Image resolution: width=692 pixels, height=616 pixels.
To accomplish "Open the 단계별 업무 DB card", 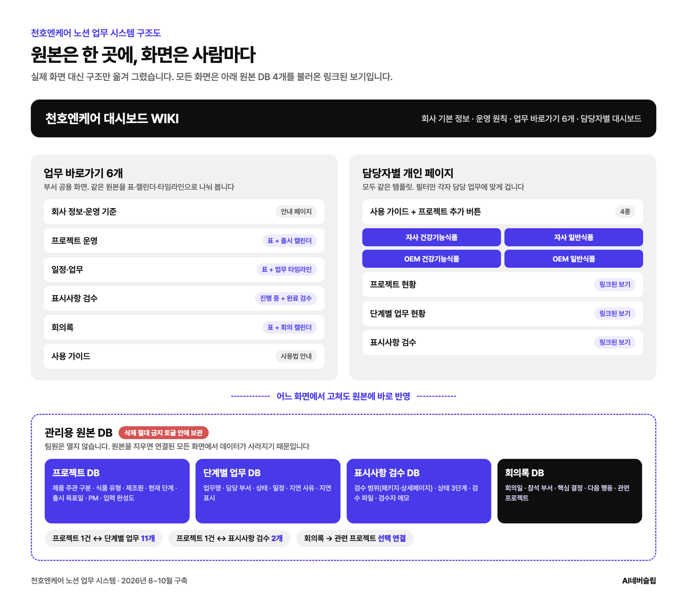I will click(x=268, y=491).
